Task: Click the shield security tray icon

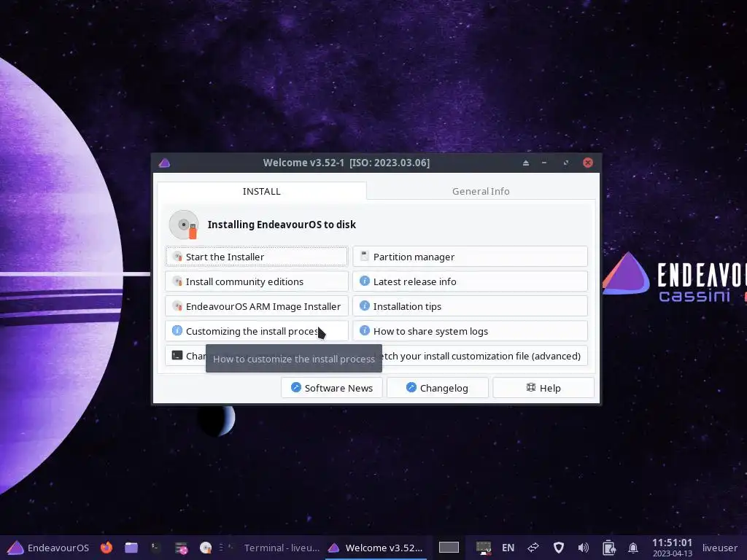Action: 559,548
